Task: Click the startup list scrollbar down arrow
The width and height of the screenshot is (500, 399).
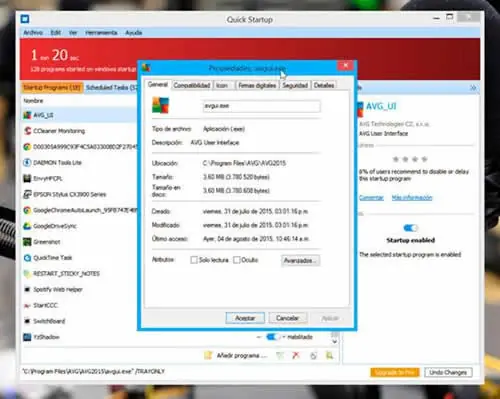Action: [x=335, y=342]
